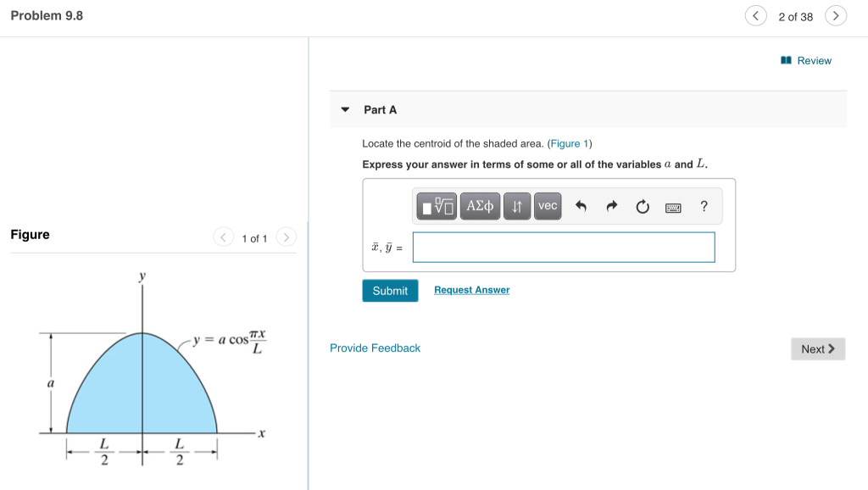Open Figure 1 from the problem statement
The width and height of the screenshot is (868, 490).
tap(568, 143)
